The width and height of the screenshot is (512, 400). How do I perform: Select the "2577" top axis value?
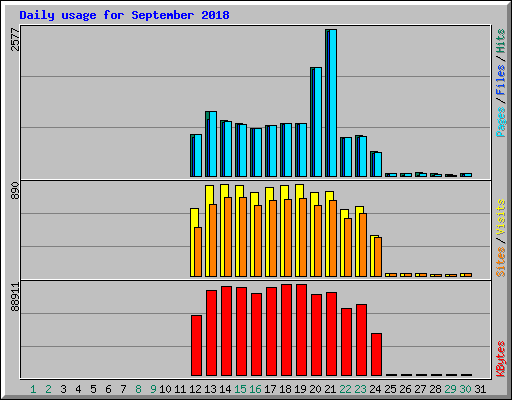coord(15,39)
